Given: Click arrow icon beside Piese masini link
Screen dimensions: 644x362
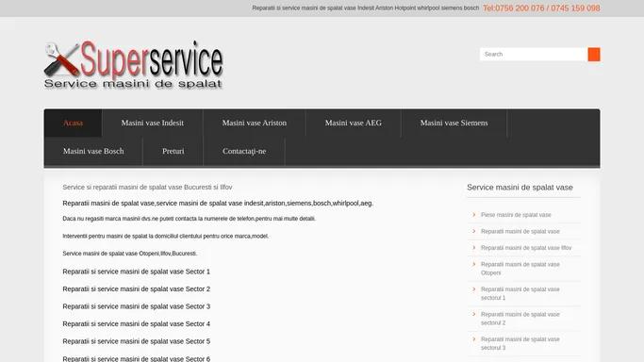Looking at the screenshot, I should 474,215.
